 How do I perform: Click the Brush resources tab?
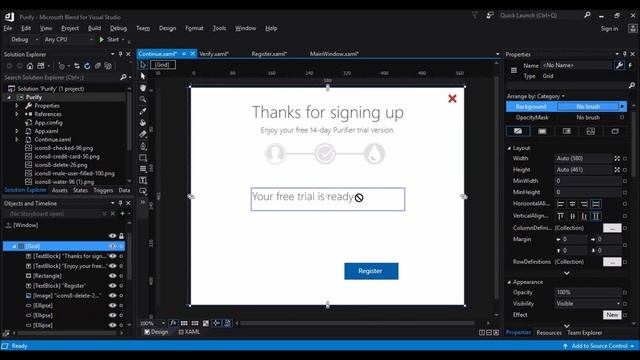[x=615, y=131]
